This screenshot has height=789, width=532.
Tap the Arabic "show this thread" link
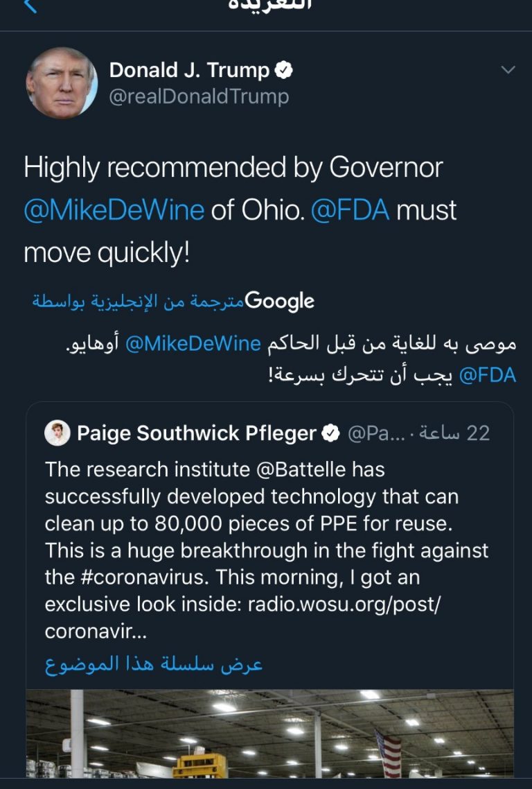tap(154, 664)
